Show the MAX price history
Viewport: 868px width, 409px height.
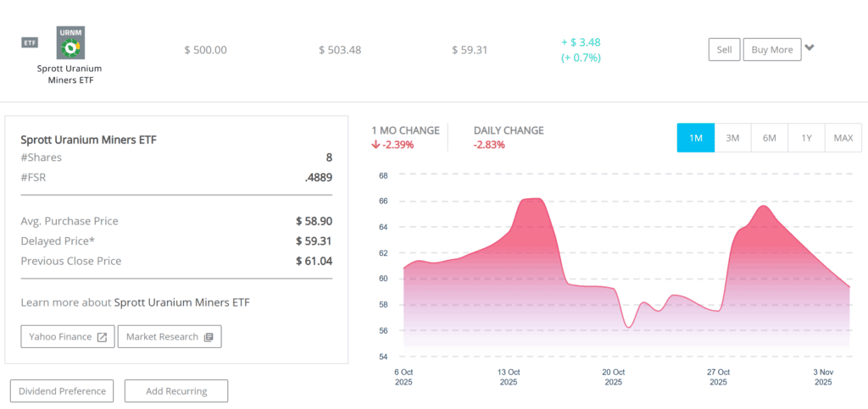point(843,138)
